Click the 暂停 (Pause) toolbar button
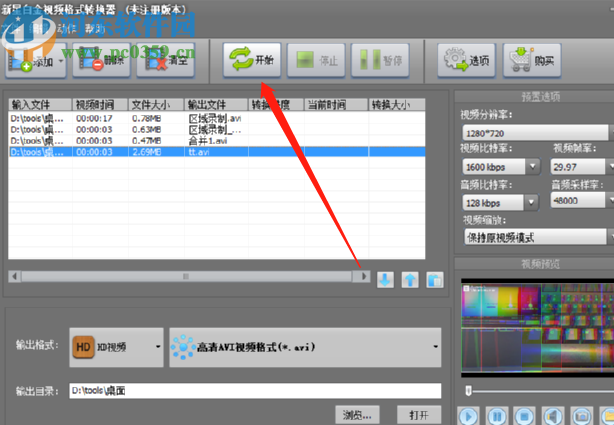 [x=381, y=61]
